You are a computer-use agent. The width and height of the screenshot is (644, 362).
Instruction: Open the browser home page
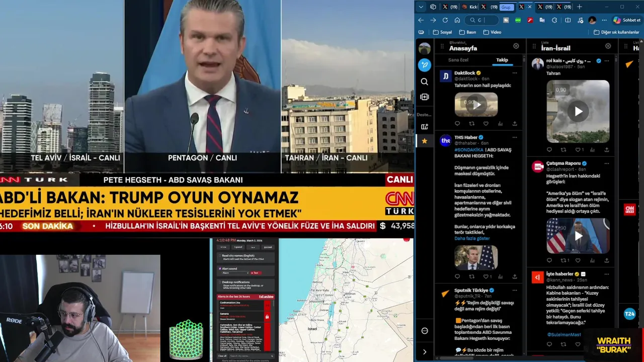click(457, 20)
